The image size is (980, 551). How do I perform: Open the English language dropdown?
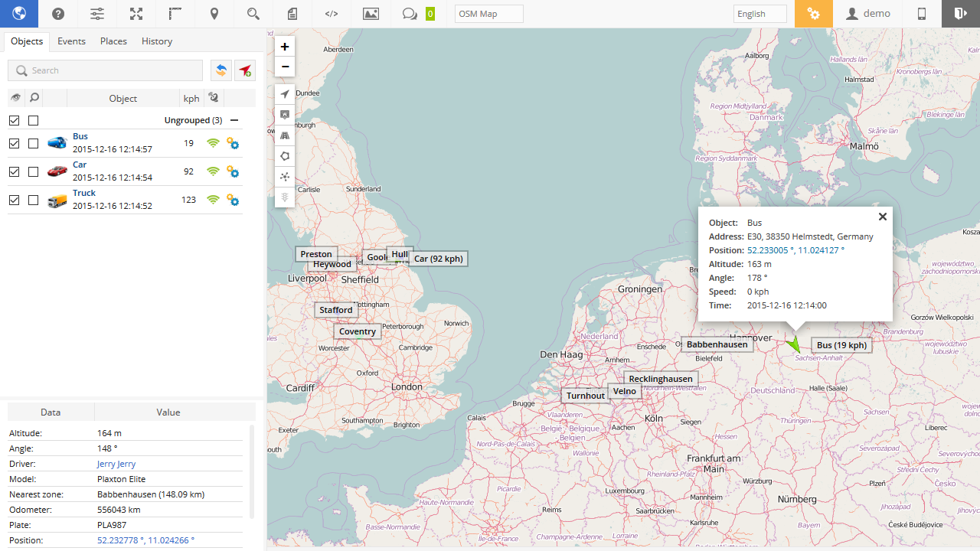[x=759, y=14]
